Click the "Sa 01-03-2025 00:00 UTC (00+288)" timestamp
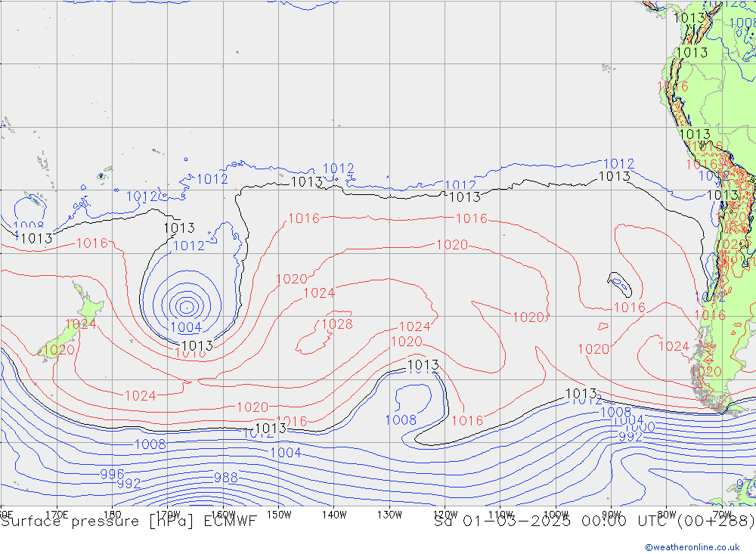The image size is (756, 554). click(x=594, y=521)
